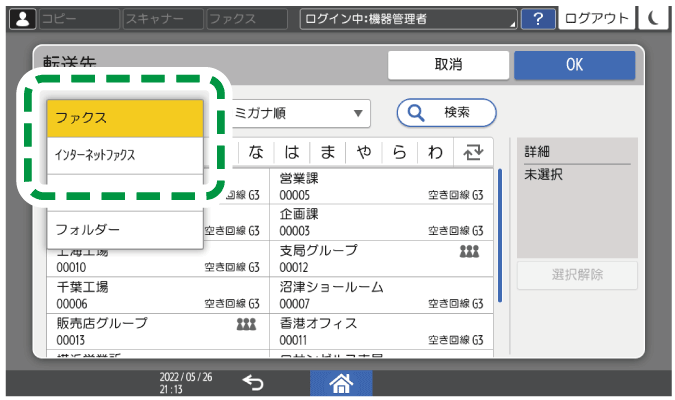Select the ら index tab

(399, 152)
